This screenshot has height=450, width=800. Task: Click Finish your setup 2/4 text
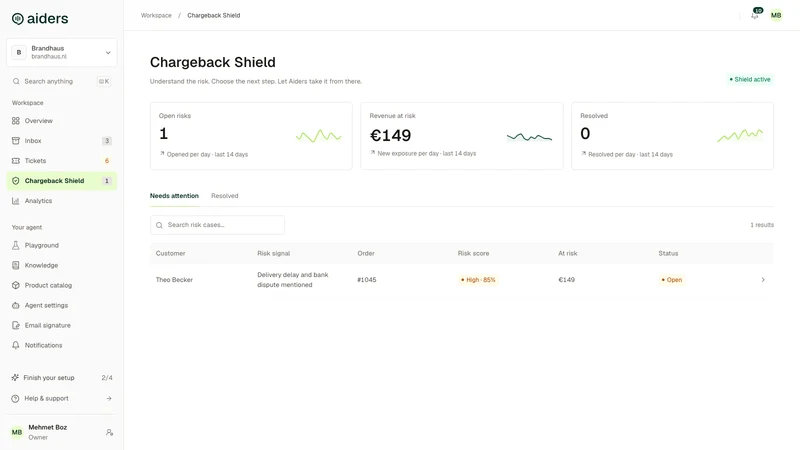tap(62, 378)
